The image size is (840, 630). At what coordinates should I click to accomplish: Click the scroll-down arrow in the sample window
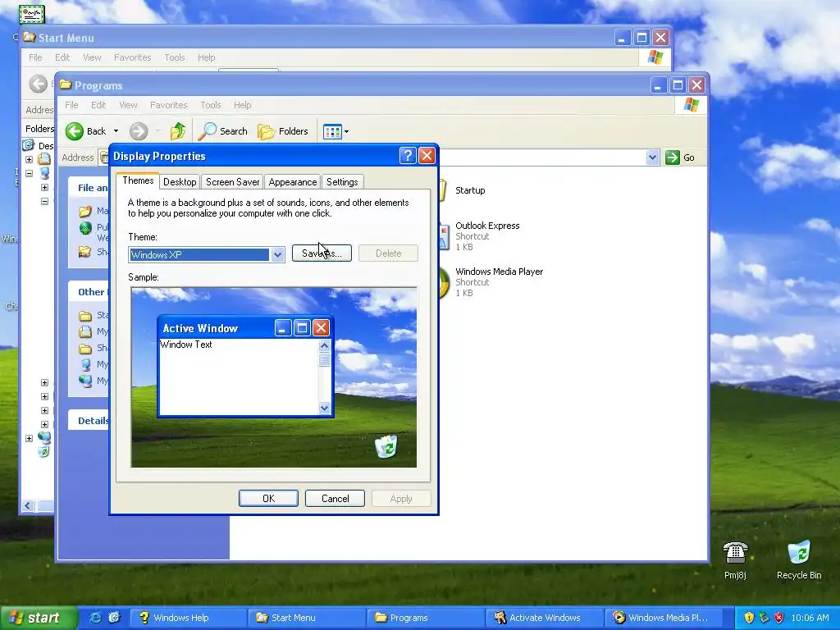coord(324,409)
